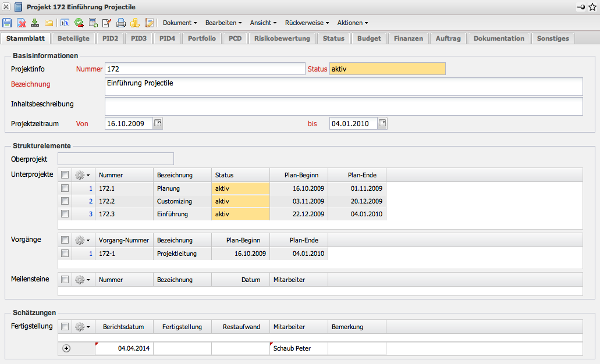600x364 pixels.
Task: Select the checkbox for Vorgang 172-1
Action: (65, 254)
